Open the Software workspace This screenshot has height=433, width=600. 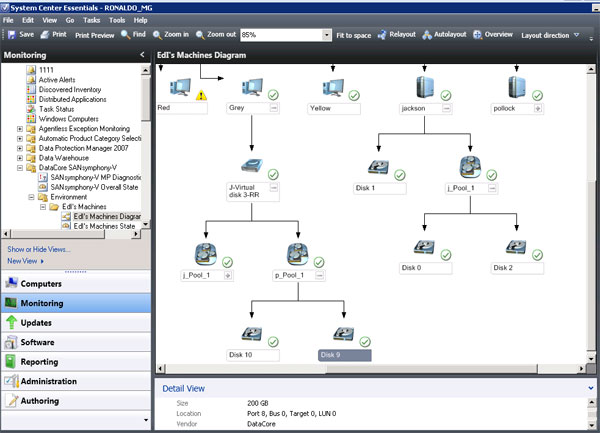[x=76, y=342]
